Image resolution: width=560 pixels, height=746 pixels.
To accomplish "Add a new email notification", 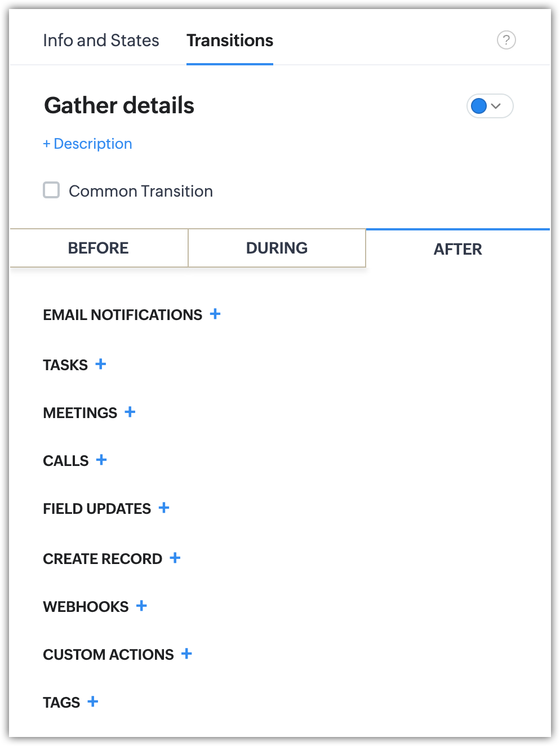I will click(x=215, y=314).
